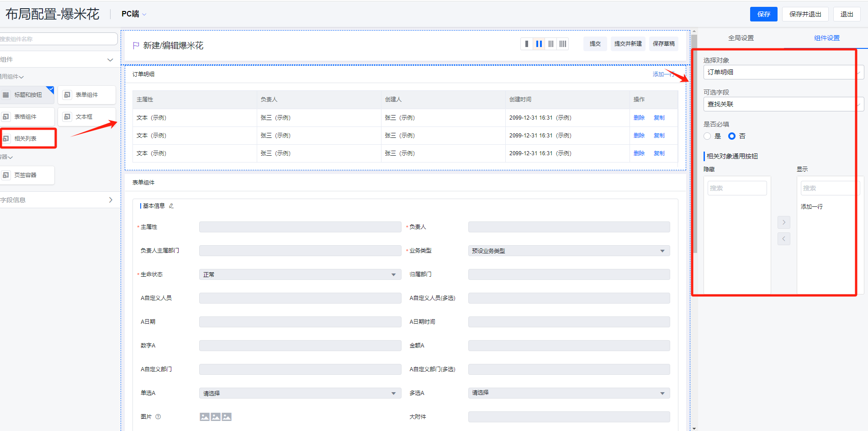Click the A自定义人员 input field

pyautogui.click(x=300, y=298)
